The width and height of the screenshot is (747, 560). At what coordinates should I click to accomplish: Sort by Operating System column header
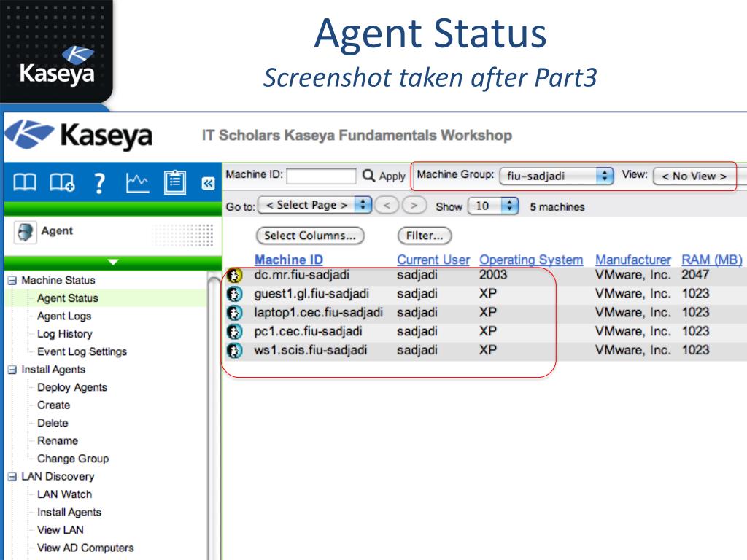click(531, 260)
